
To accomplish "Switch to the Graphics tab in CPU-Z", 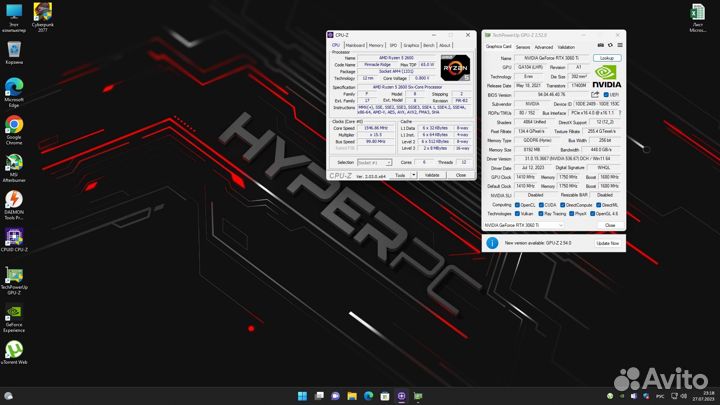I will coord(411,45).
